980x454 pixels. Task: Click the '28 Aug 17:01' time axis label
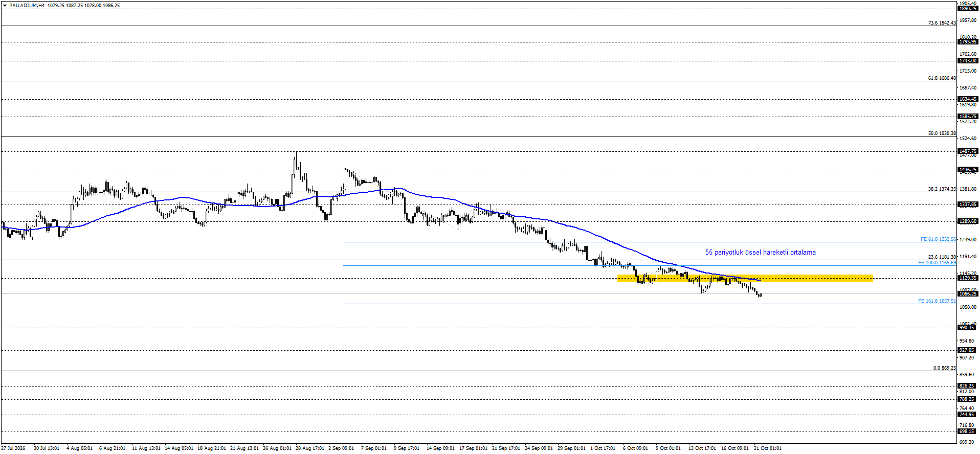pyautogui.click(x=310, y=448)
